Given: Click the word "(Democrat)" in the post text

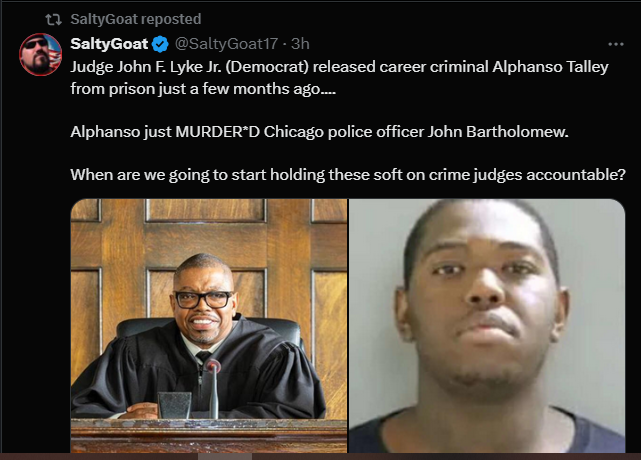Looking at the screenshot, I should [x=267, y=67].
